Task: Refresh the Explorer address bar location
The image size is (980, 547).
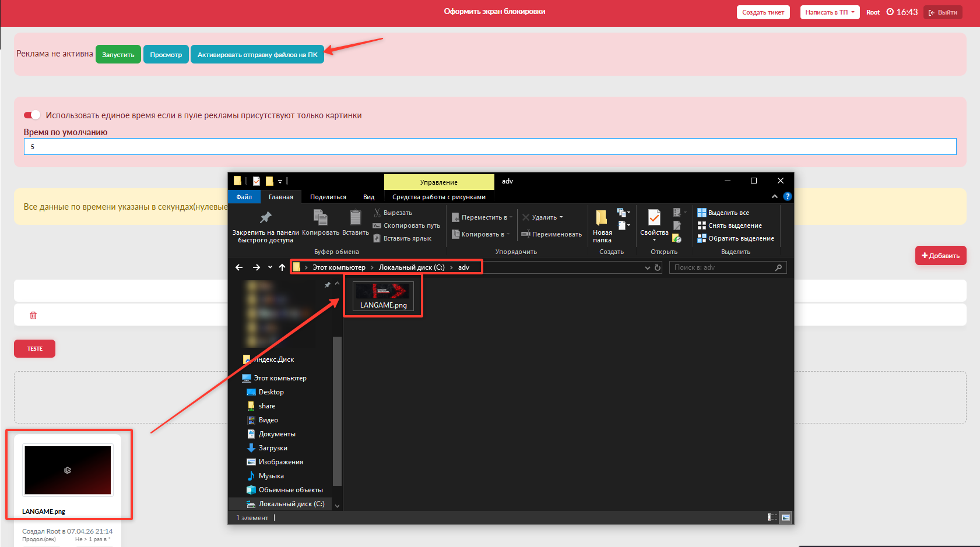Action: point(658,267)
